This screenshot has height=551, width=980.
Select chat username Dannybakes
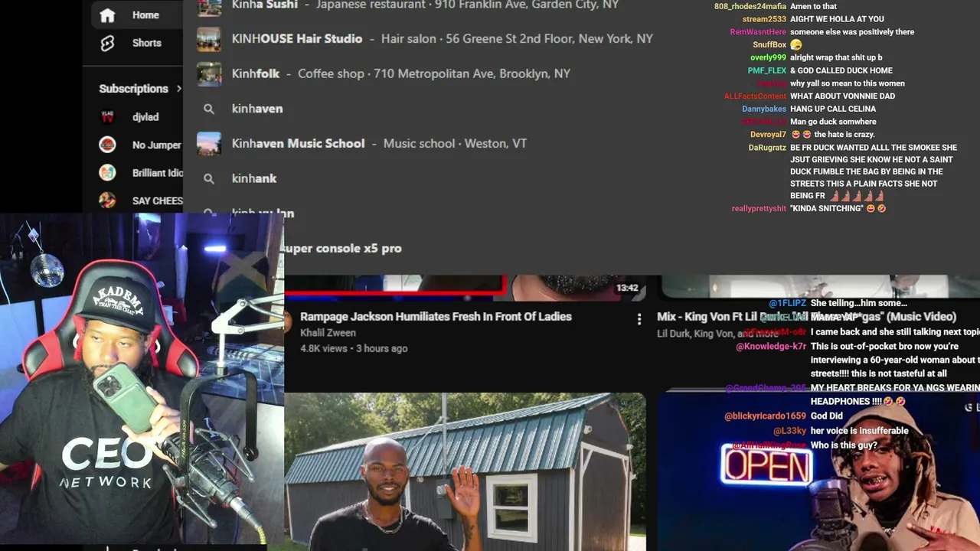coord(764,109)
